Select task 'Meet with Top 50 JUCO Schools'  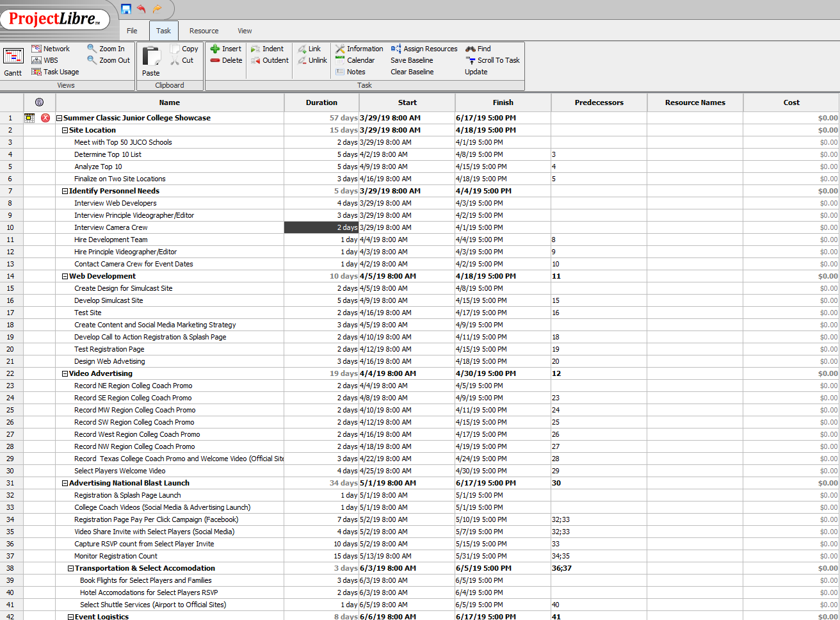pos(123,142)
